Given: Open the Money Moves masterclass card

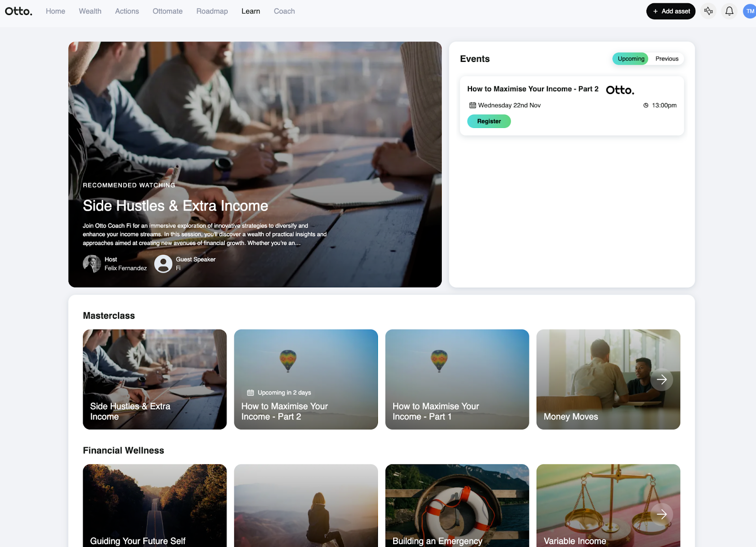Looking at the screenshot, I should pos(608,379).
